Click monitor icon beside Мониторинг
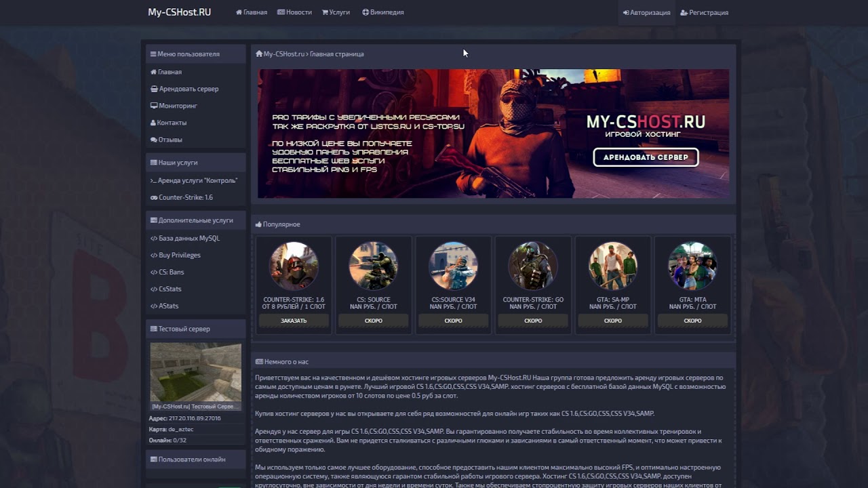Image resolution: width=868 pixels, height=488 pixels. (154, 106)
